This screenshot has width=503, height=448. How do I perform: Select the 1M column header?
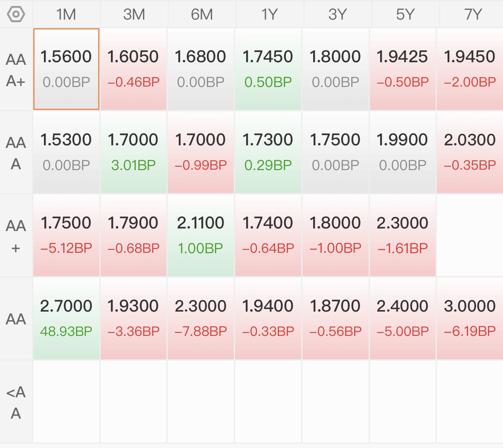pos(67,14)
